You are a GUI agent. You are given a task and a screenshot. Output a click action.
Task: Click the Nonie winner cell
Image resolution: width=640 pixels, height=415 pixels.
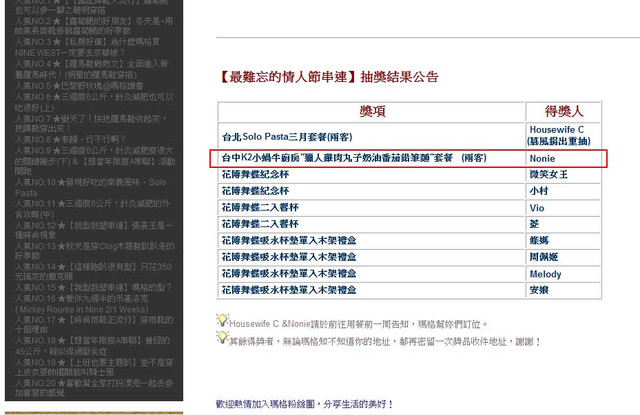563,158
